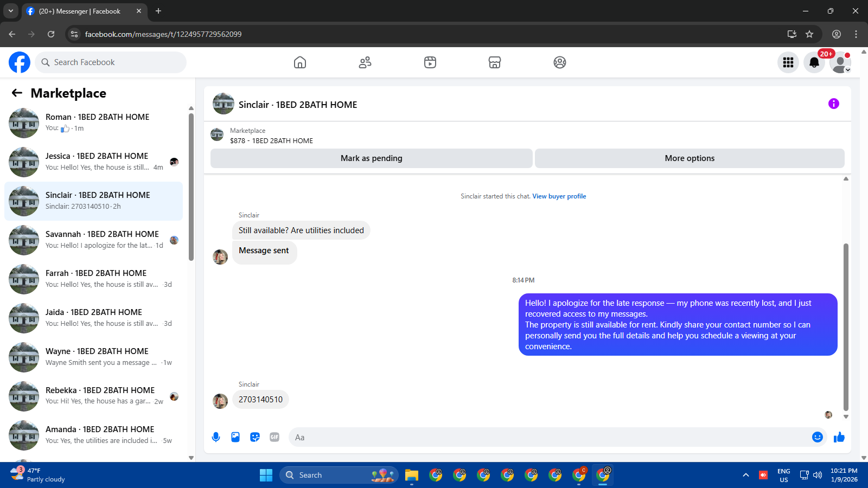Screen dimensions: 868x488
Task: Open More options for listing
Action: 690,158
